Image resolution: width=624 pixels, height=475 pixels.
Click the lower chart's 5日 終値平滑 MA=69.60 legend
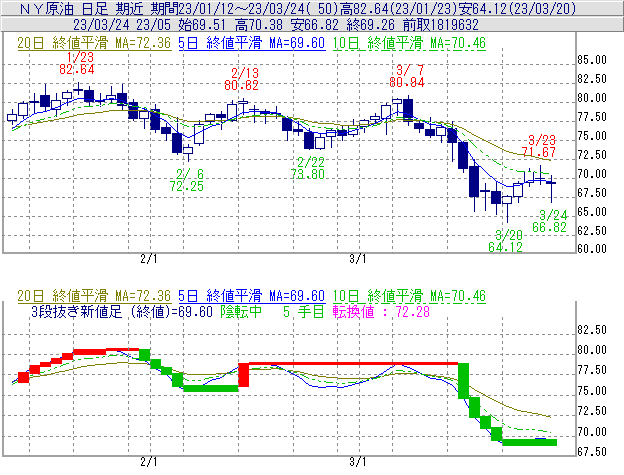click(x=252, y=296)
